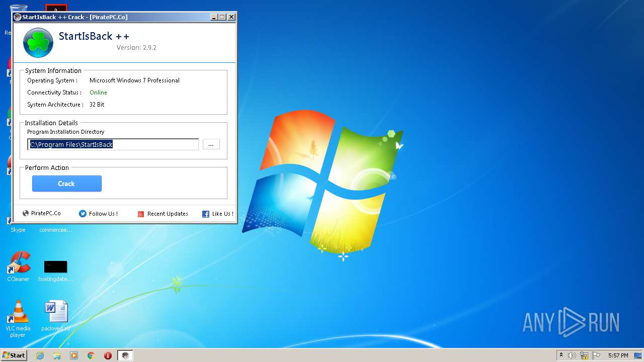Viewport: 644px width, 362px height.
Task: Click the 5:57 PM clock
Action: [x=618, y=355]
